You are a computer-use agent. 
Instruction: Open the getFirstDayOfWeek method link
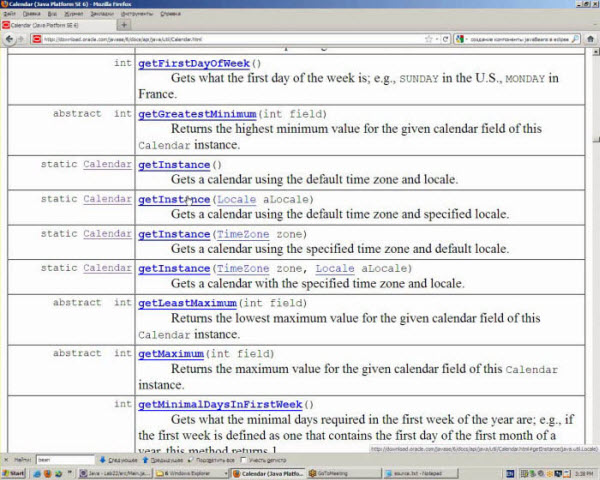coord(194,63)
